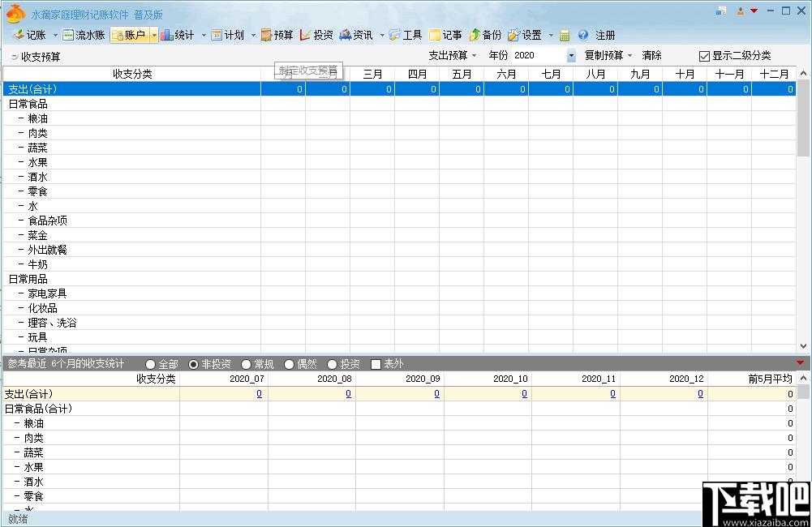Click the 收支分类 header in upper table
The height and width of the screenshot is (527, 812).
pyautogui.click(x=132, y=74)
